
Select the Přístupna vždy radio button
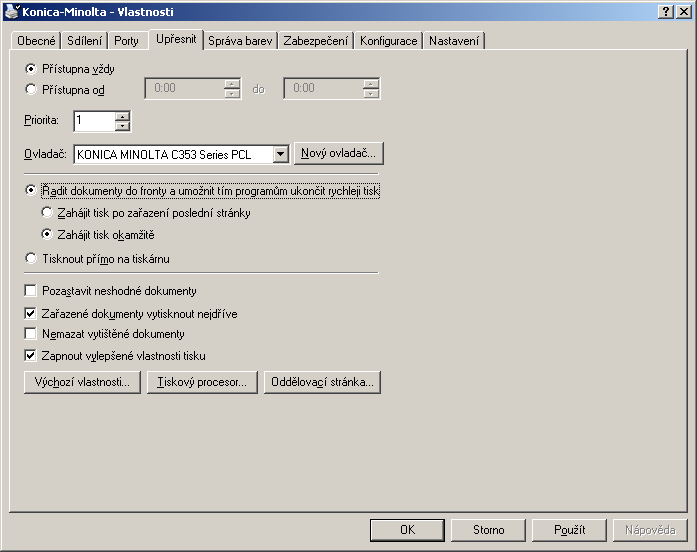31,69
